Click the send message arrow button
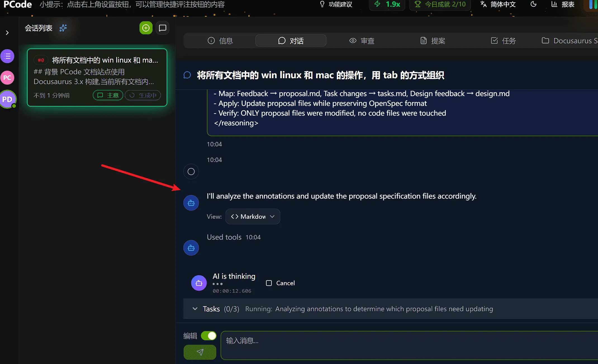 pyautogui.click(x=200, y=352)
